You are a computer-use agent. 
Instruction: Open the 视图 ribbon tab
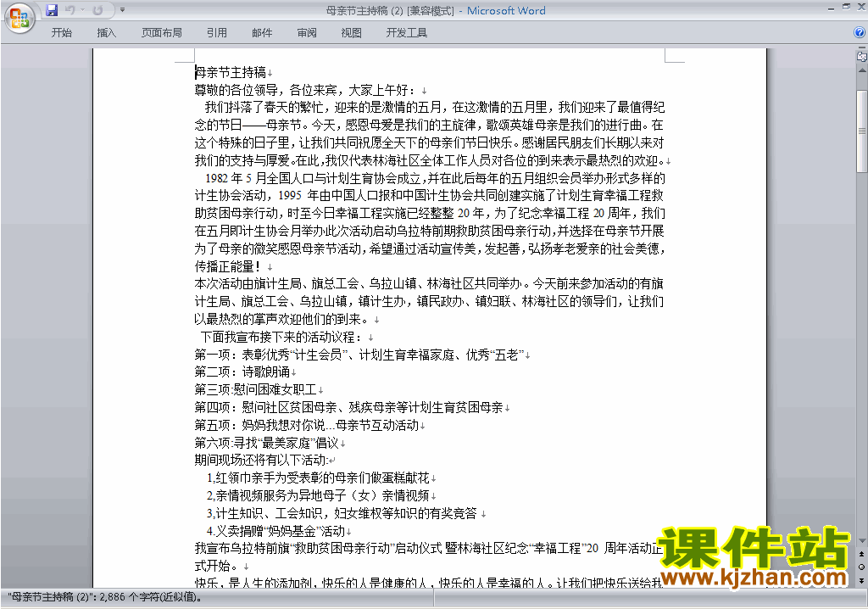[352, 33]
